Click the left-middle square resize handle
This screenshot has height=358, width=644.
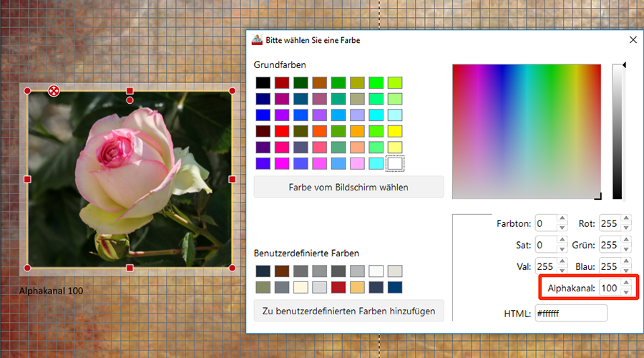pos(27,179)
